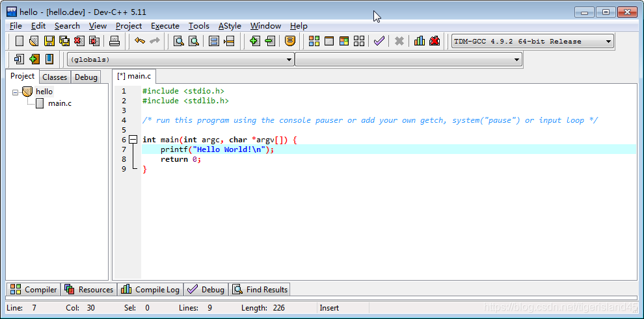Click the Find magnifier toolbar icon
The width and height of the screenshot is (644, 319).
coord(179,41)
